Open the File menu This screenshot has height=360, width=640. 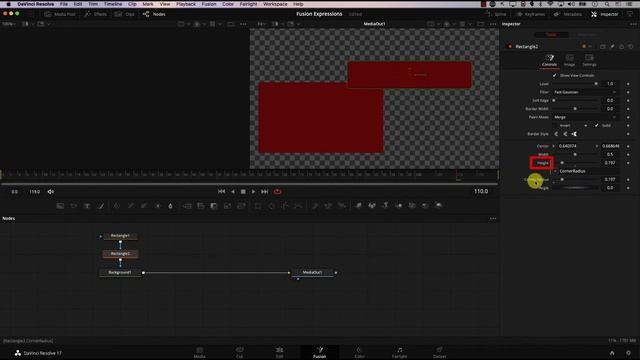click(x=64, y=4)
